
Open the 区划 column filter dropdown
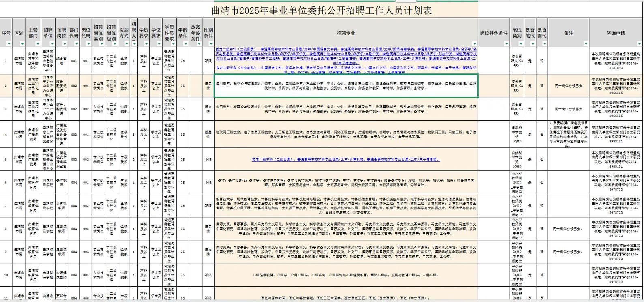(x=22, y=44)
